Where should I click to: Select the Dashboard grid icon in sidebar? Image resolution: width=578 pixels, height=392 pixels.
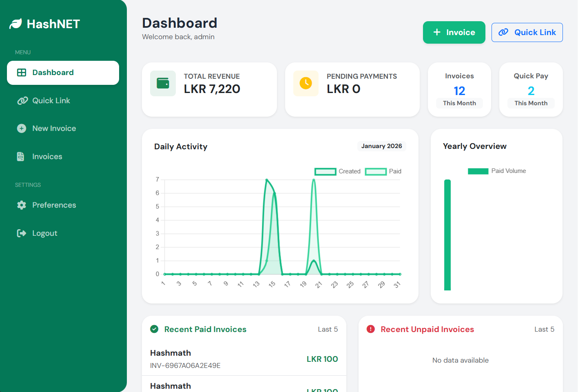point(21,72)
